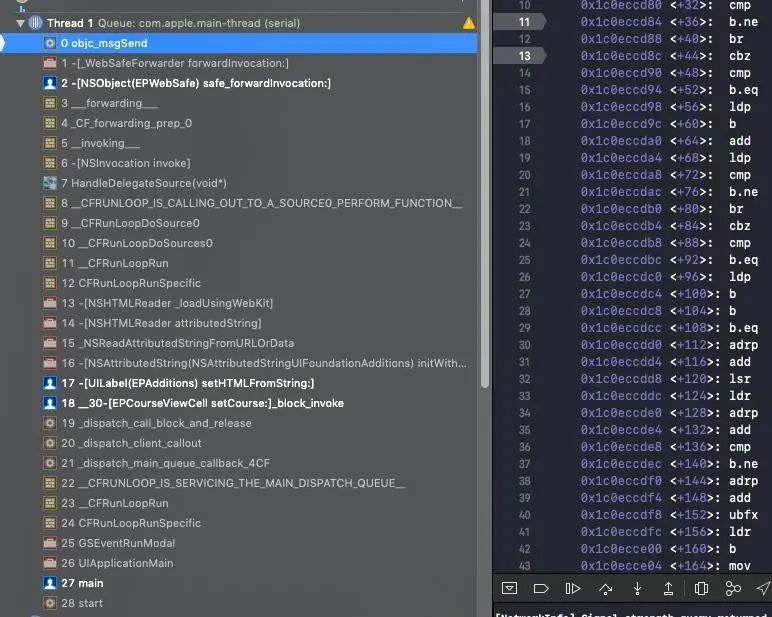Click Simulate Location arrow icon
The width and height of the screenshot is (772, 617).
pyautogui.click(x=763, y=588)
